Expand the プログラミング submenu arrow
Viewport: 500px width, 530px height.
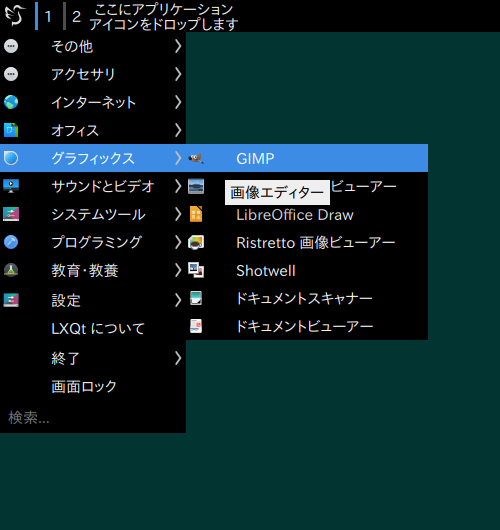[178, 242]
